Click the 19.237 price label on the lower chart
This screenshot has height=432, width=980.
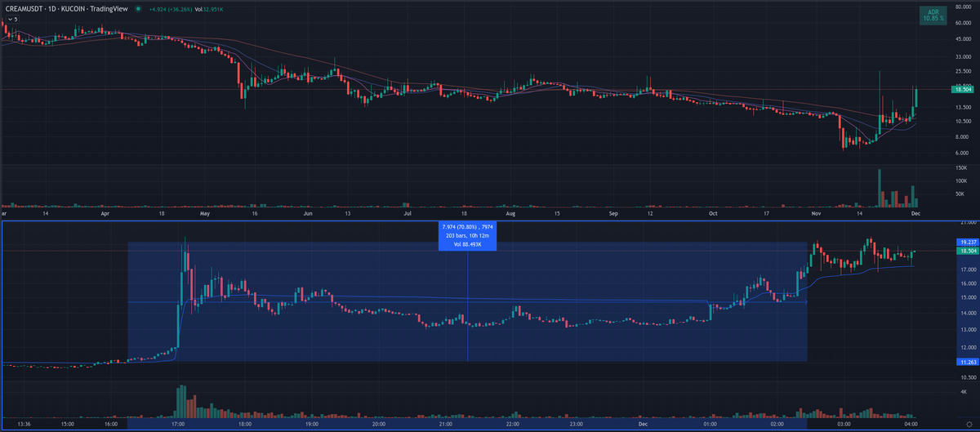pyautogui.click(x=968, y=242)
